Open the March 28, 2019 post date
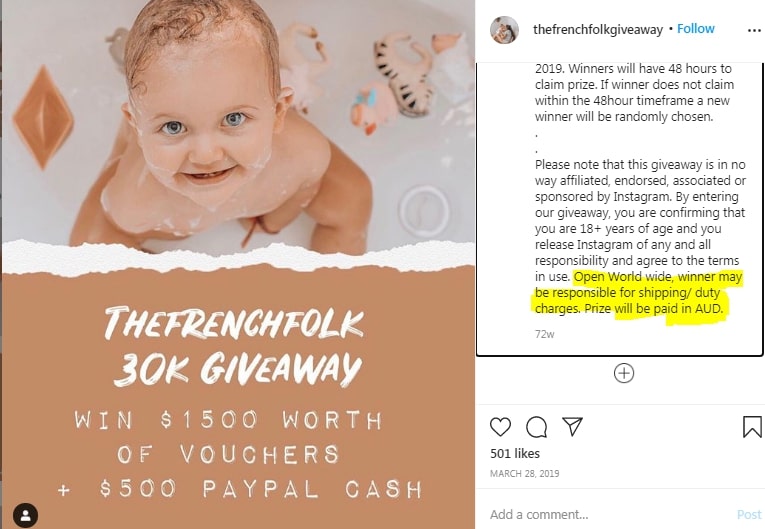This screenshot has height=529, width=765. tap(524, 473)
